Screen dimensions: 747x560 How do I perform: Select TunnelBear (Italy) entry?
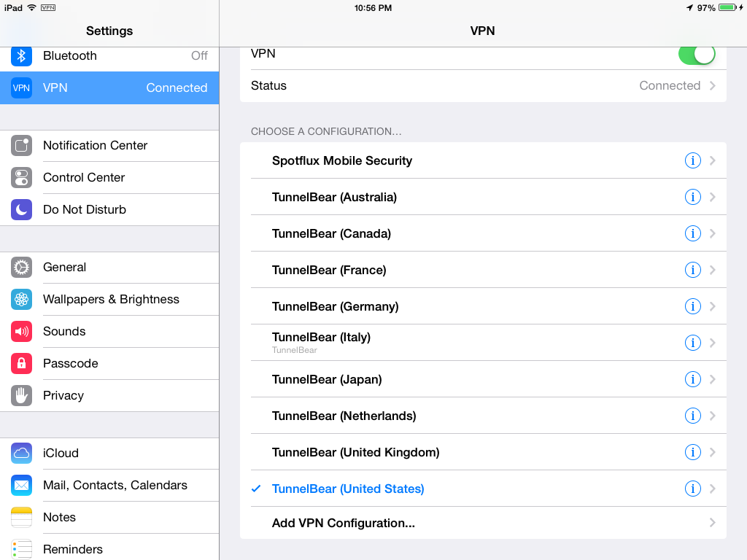point(483,343)
